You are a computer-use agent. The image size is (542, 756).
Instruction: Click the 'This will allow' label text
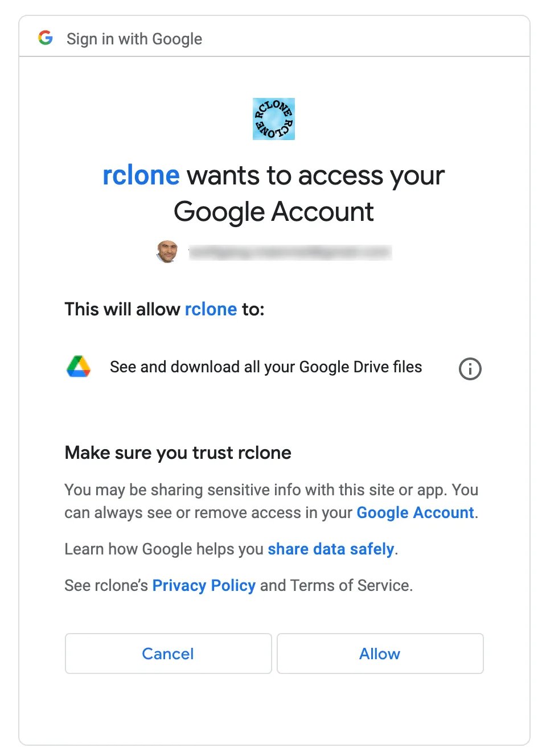click(x=122, y=309)
